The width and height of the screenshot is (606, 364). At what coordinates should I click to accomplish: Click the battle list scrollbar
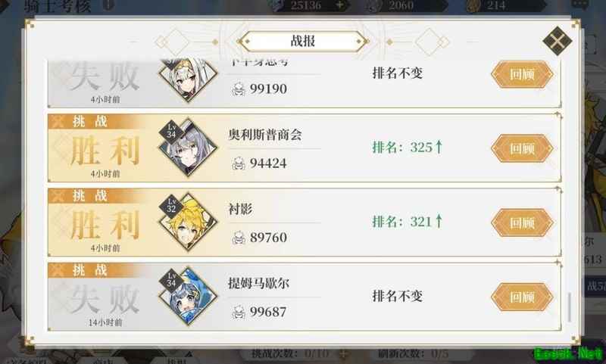570,307
